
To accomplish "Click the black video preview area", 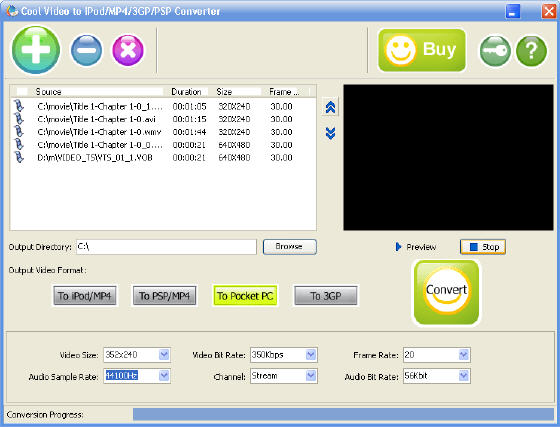I will point(448,157).
